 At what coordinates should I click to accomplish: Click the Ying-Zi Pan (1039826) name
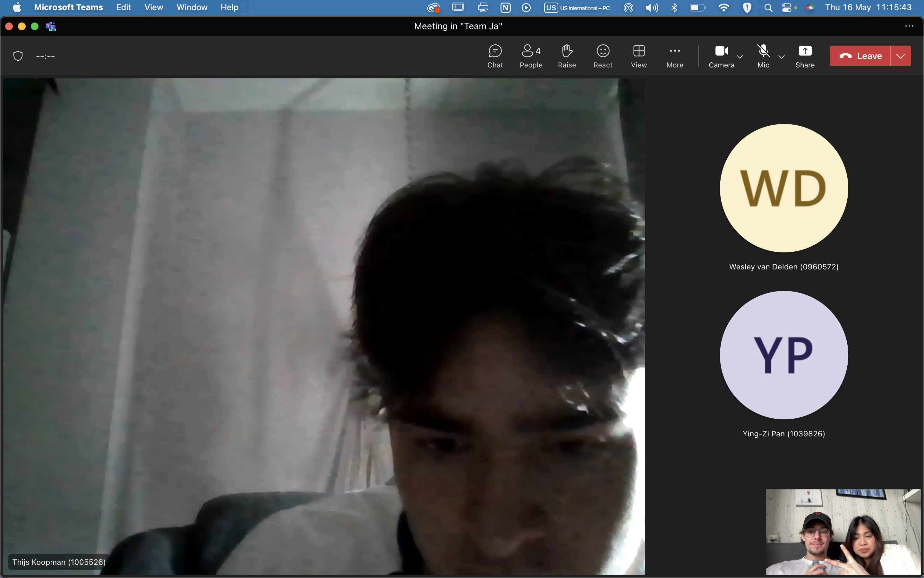pyautogui.click(x=784, y=433)
